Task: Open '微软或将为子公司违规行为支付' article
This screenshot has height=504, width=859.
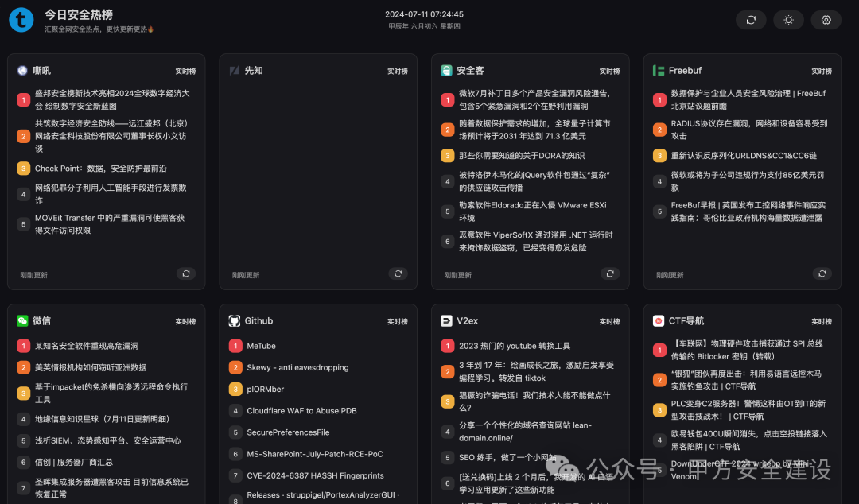Action: (x=747, y=181)
